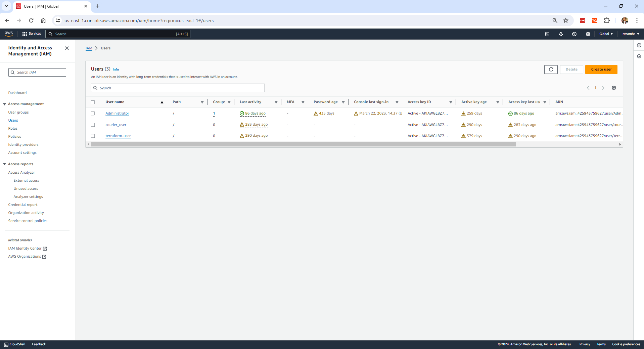Open the Last activity column filter
Screen dimensions: 644x349
pyautogui.click(x=276, y=102)
